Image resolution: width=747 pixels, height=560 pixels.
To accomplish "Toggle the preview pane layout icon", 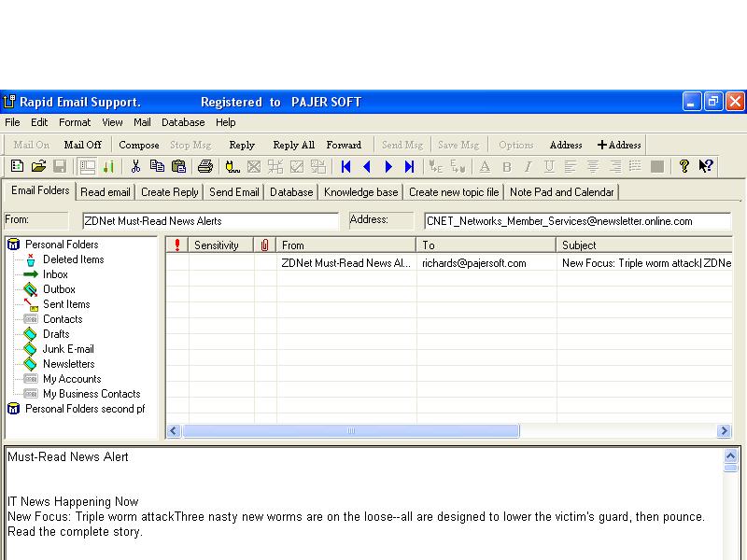I will 86,165.
